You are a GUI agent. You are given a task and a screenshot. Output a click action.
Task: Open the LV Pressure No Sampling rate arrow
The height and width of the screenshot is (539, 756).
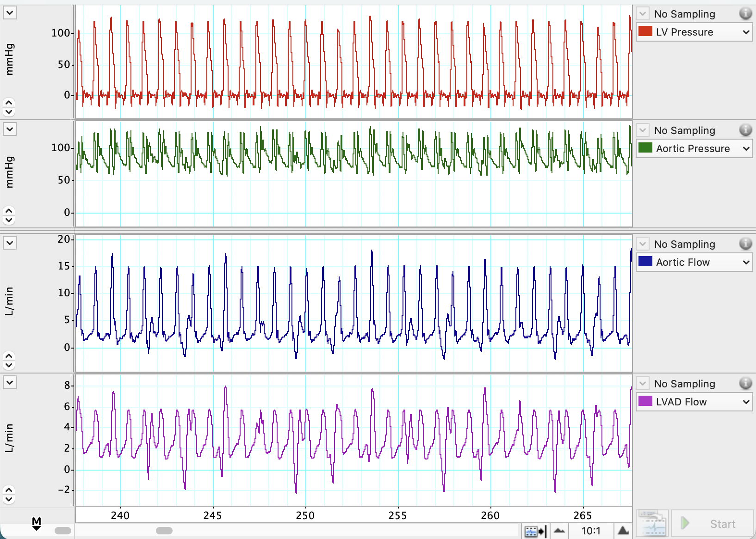point(643,14)
